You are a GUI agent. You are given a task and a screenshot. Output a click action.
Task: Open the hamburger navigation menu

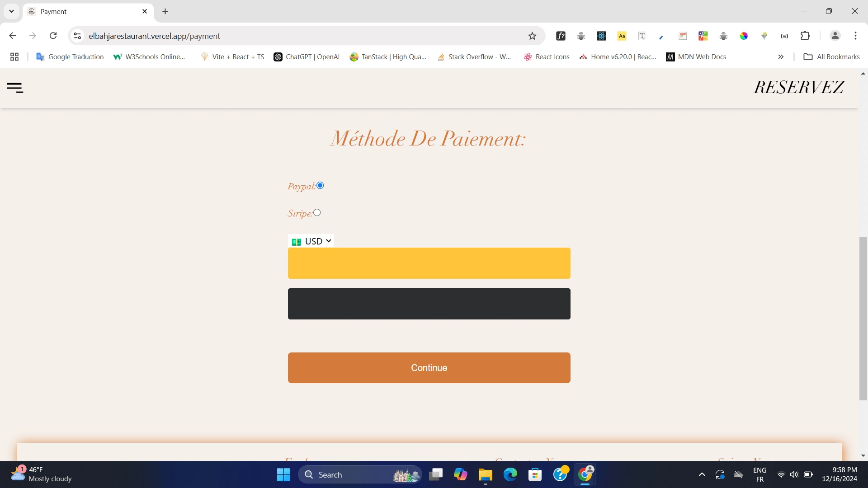(x=15, y=88)
